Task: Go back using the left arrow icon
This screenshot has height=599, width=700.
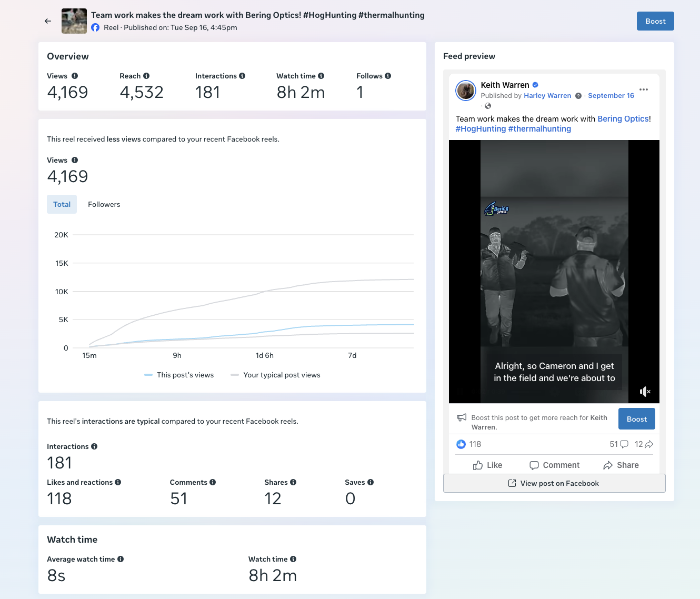Action: (x=48, y=21)
